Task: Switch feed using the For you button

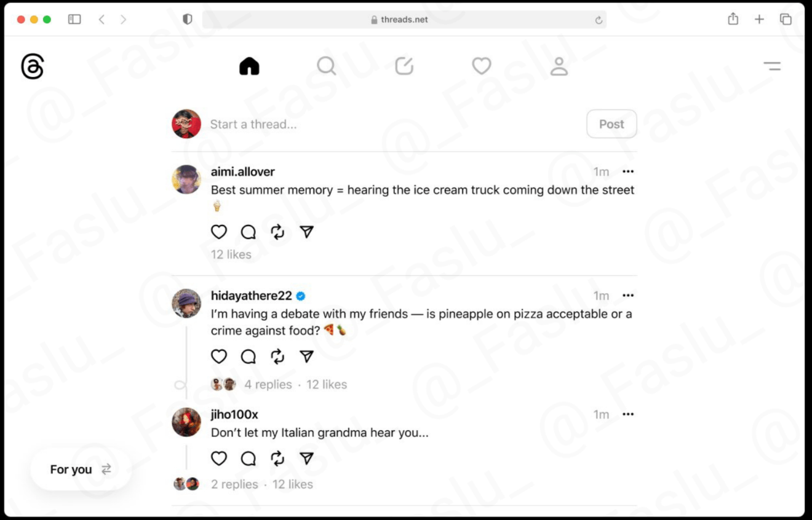Action: coord(81,470)
